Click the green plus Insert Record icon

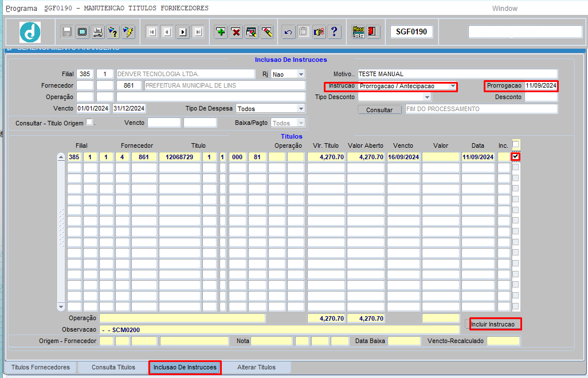[221, 32]
